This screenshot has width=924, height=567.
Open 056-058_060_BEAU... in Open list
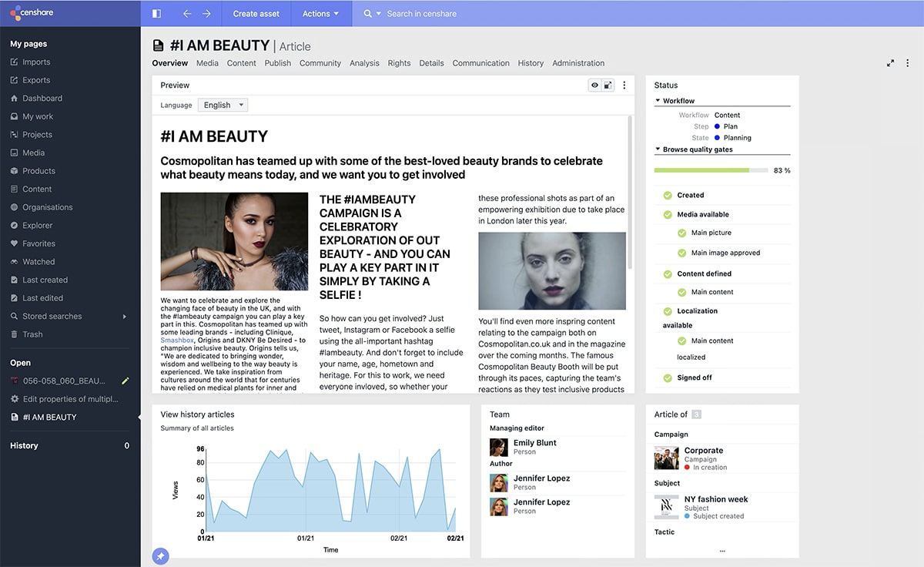(x=64, y=381)
